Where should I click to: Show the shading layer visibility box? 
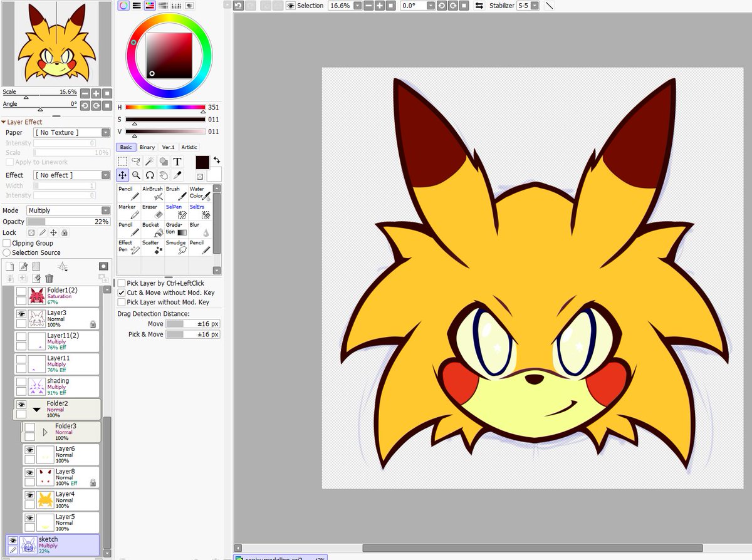[x=21, y=382]
